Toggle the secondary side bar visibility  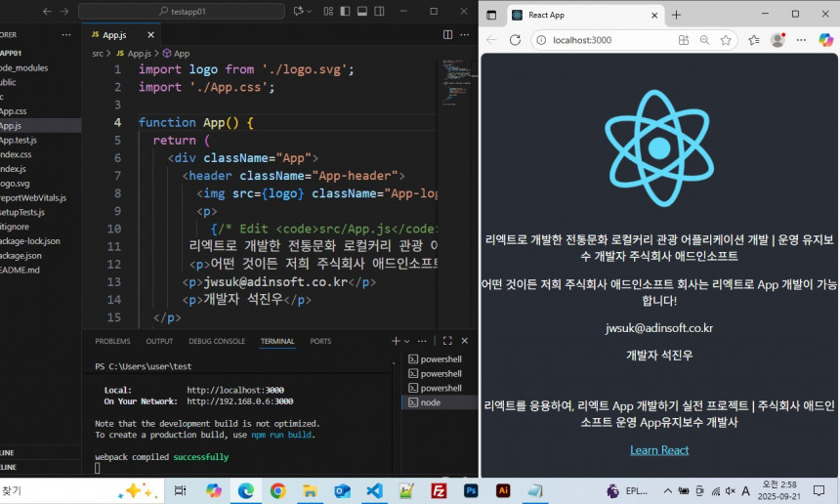coord(379,12)
